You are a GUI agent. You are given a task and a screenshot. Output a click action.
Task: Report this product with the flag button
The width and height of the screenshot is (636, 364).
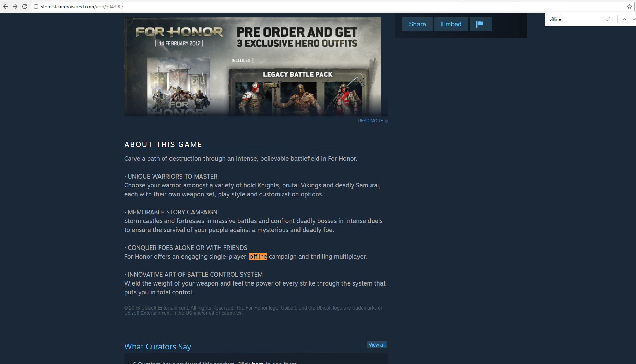[x=481, y=24]
